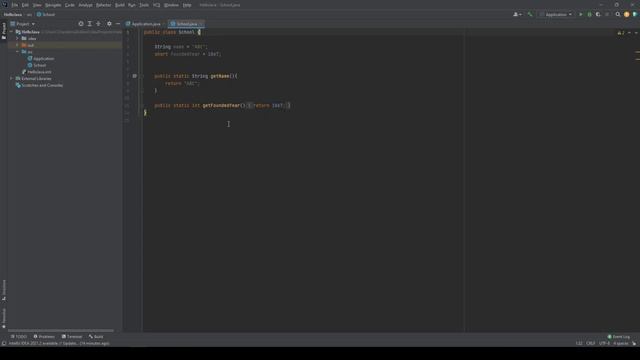Click the Locate/Select Opened File target icon

81,24
